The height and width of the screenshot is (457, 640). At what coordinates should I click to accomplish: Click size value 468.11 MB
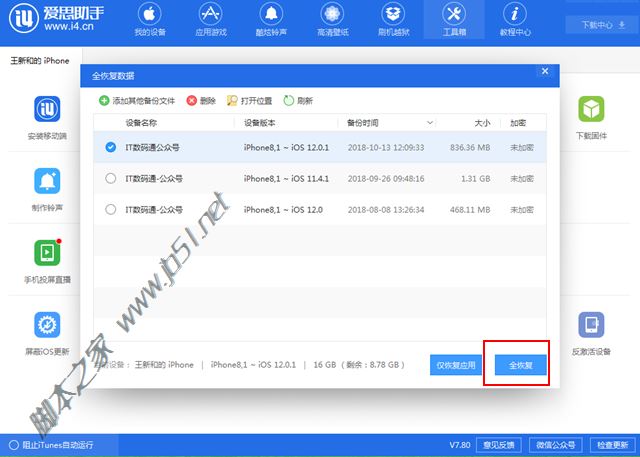pyautogui.click(x=470, y=209)
